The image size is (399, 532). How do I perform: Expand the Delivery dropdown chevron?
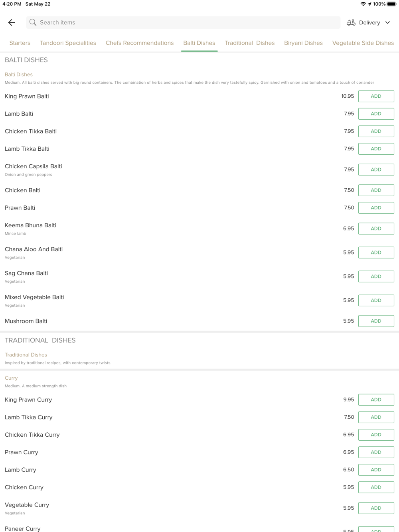pos(388,23)
